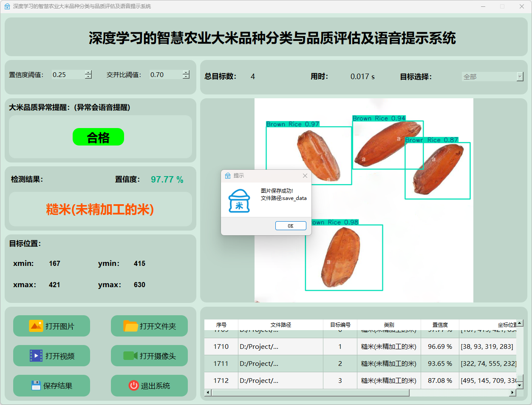Click the picture icon on Open Image button
This screenshot has width=532, height=405.
click(36, 326)
